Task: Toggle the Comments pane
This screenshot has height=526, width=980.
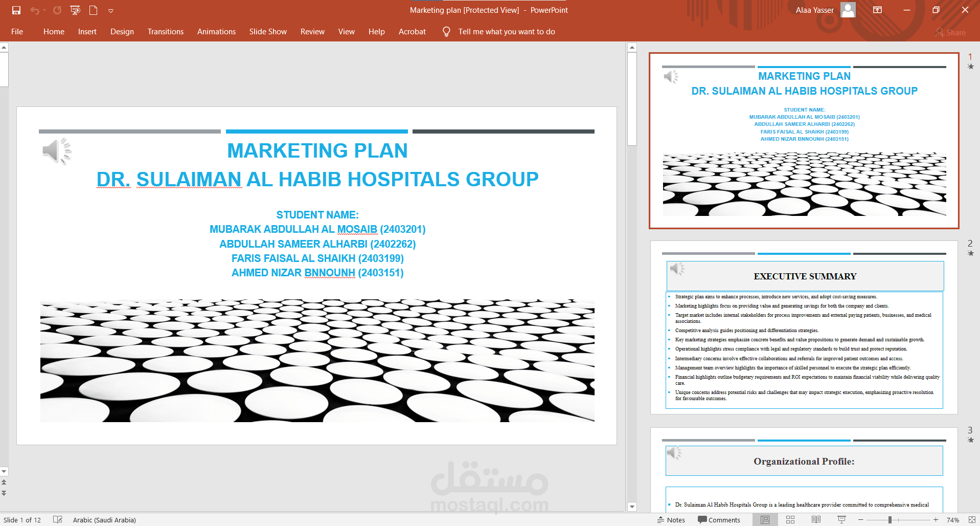Action: click(719, 520)
